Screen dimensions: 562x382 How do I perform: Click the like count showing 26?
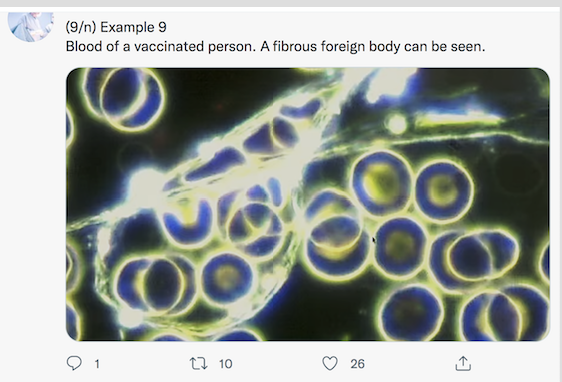coord(357,364)
